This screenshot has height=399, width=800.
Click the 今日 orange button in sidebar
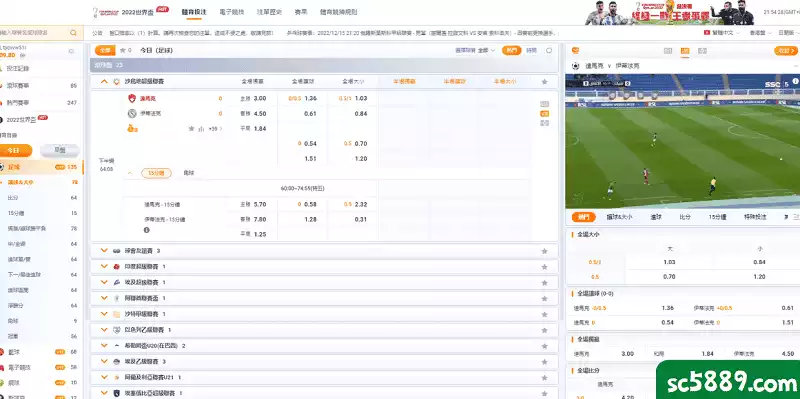click(14, 151)
